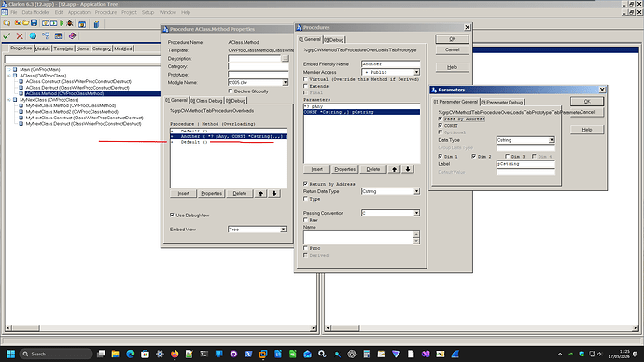Screen dimensions: 644x362
Task: Click OK in Parameters dialog
Action: [x=587, y=102]
